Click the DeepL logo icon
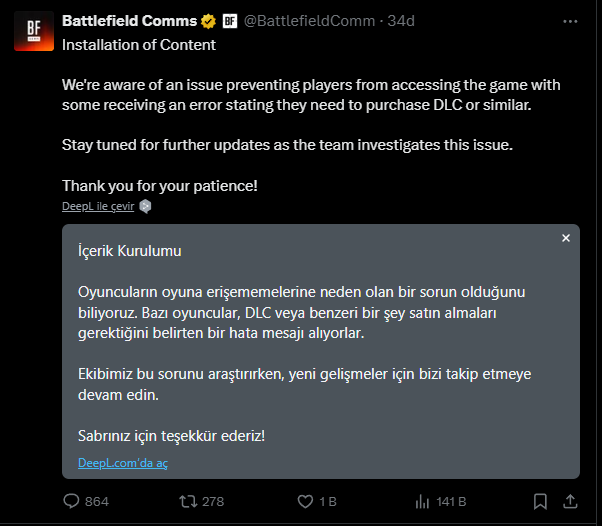This screenshot has height=526, width=602. click(x=145, y=206)
